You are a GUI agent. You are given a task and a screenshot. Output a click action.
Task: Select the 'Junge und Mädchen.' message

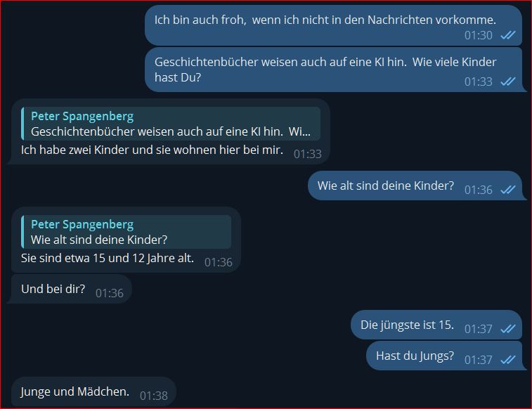93,391
